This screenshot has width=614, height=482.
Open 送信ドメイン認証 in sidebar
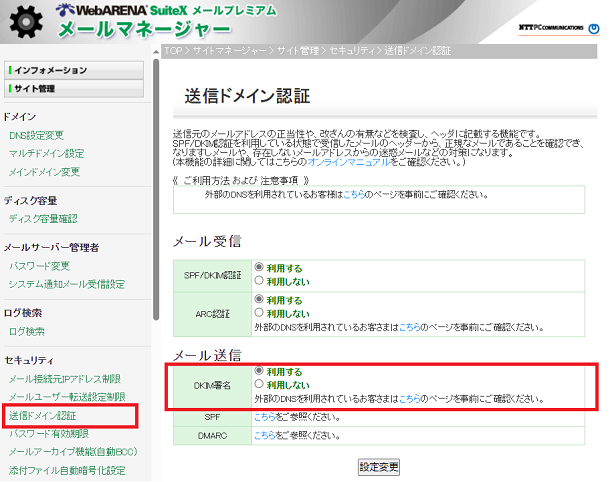(x=42, y=416)
